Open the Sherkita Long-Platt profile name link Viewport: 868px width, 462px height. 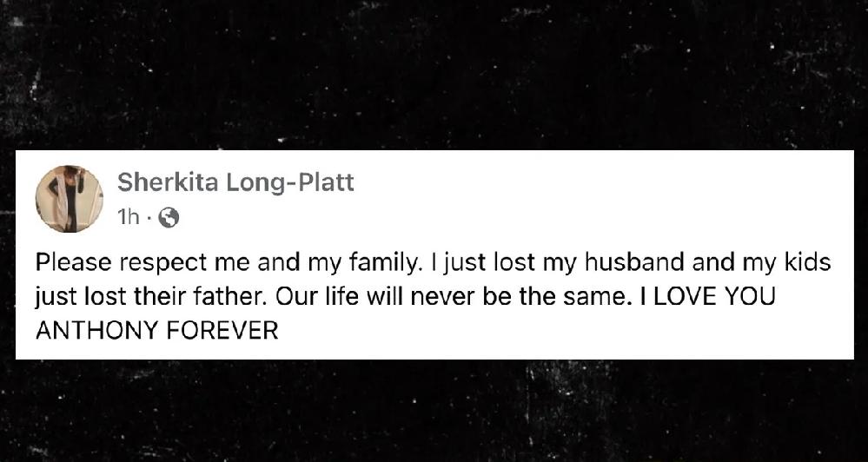pyautogui.click(x=235, y=182)
